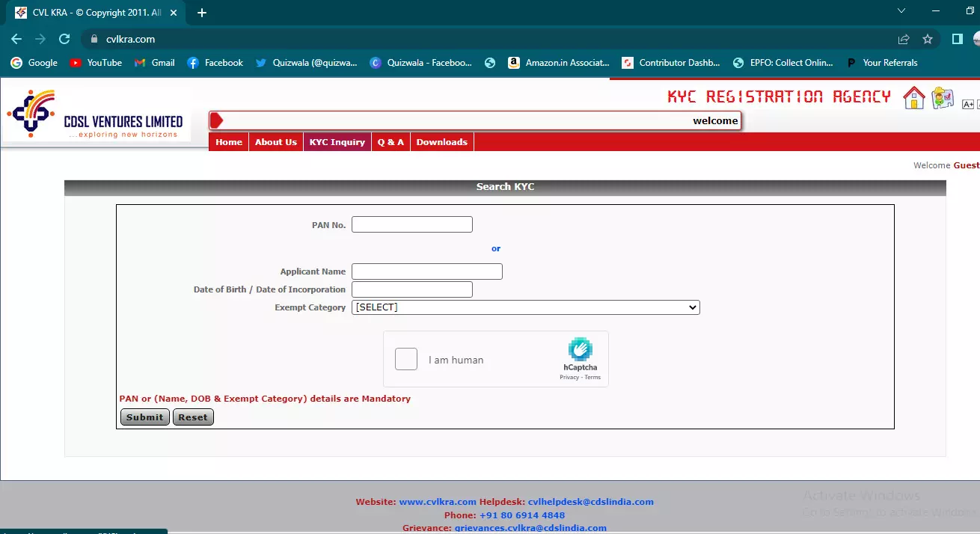Click inside the PAN No. input field
980x534 pixels.
click(411, 224)
